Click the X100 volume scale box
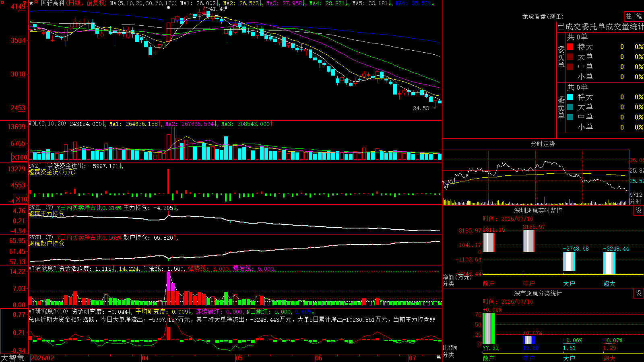 point(20,157)
